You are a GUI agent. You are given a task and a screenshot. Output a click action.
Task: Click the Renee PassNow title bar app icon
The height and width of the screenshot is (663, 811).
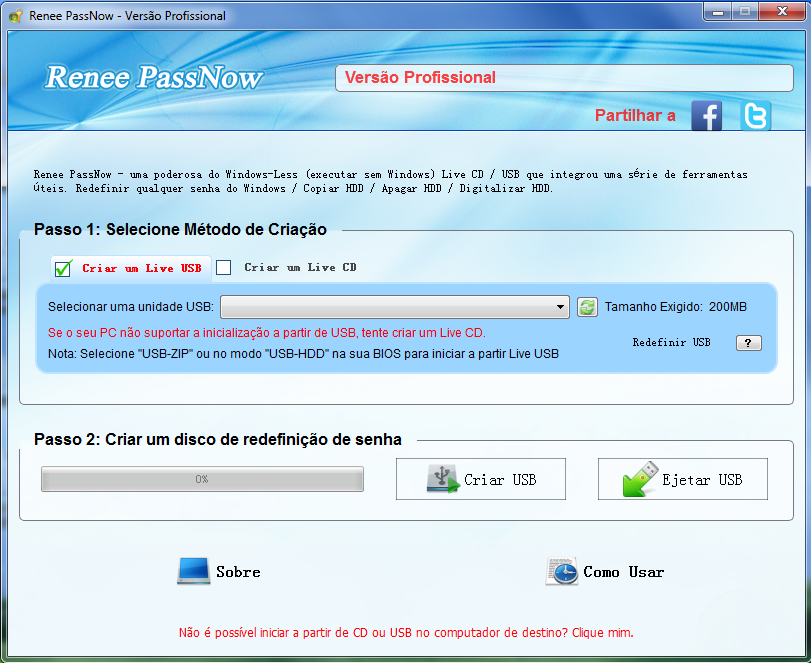[16, 16]
